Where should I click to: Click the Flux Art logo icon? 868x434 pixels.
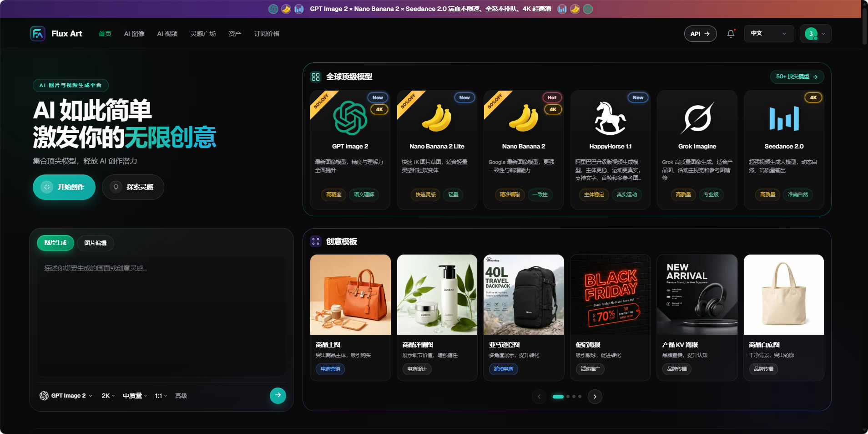tap(38, 34)
